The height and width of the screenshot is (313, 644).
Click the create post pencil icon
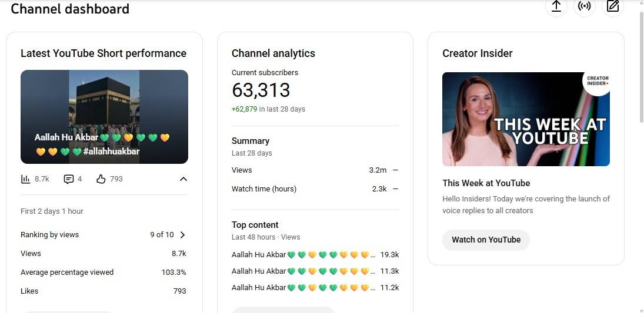(613, 6)
